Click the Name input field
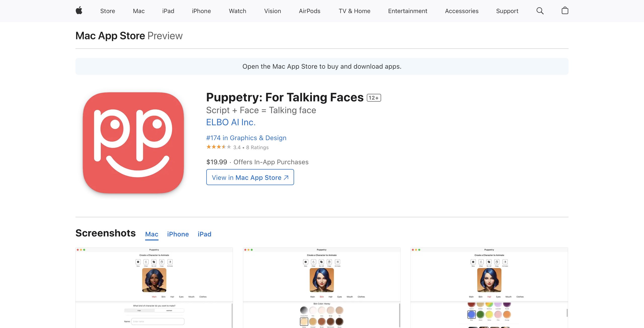The width and height of the screenshot is (644, 328). (x=158, y=321)
